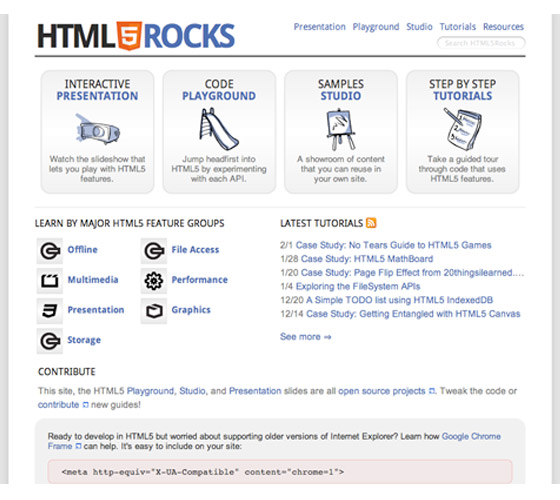Focus the Search HTML5Rocks input field

pos(481,43)
